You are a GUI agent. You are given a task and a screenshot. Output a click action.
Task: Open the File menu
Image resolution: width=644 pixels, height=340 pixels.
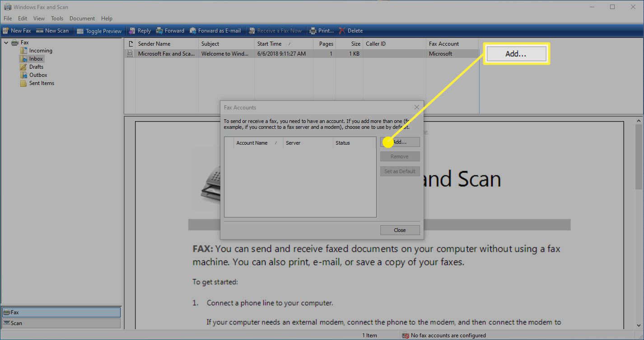(x=8, y=19)
